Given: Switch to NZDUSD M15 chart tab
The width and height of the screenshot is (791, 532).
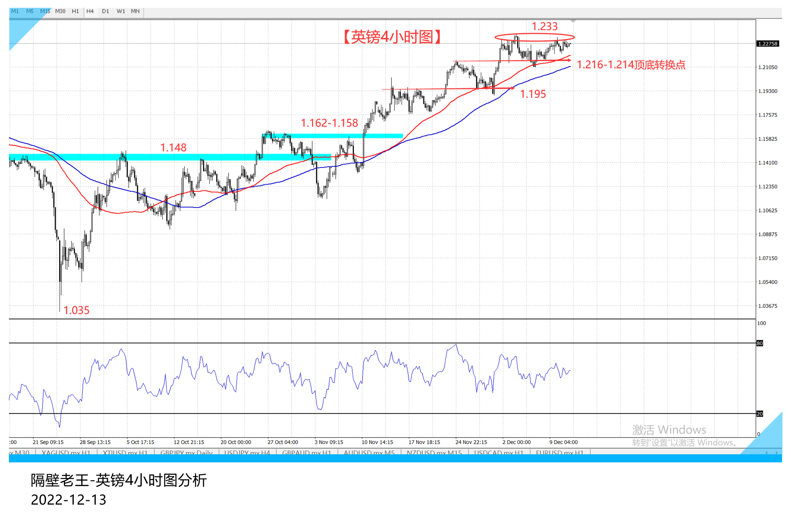Looking at the screenshot, I should [x=434, y=452].
